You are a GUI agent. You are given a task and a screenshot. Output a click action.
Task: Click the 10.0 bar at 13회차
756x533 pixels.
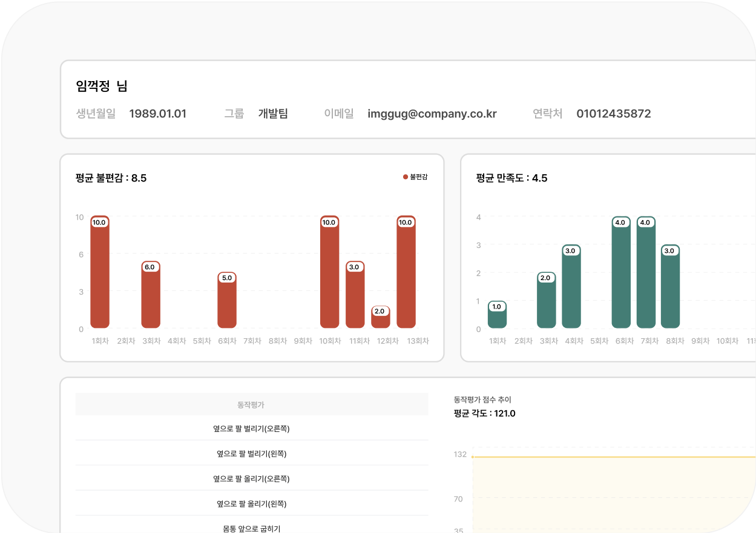pyautogui.click(x=405, y=272)
